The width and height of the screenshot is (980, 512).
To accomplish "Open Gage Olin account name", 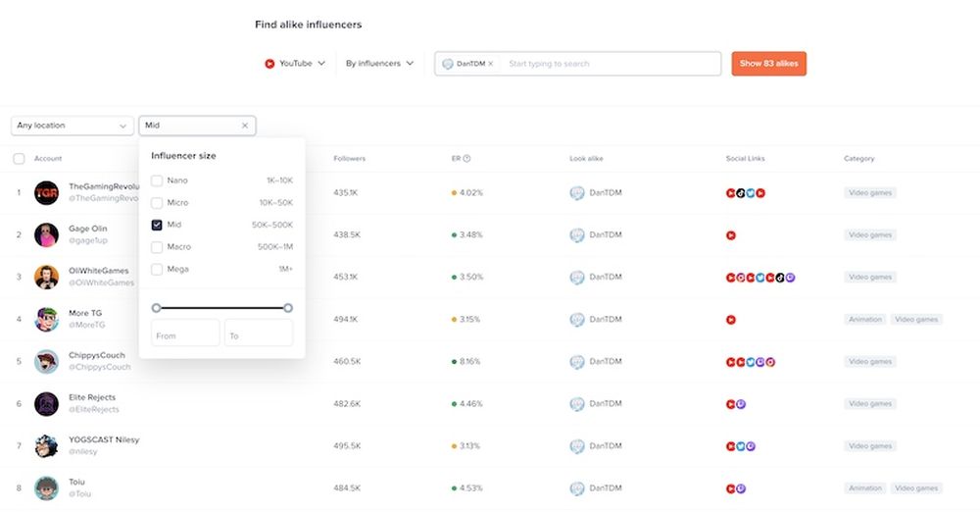I will 87,229.
